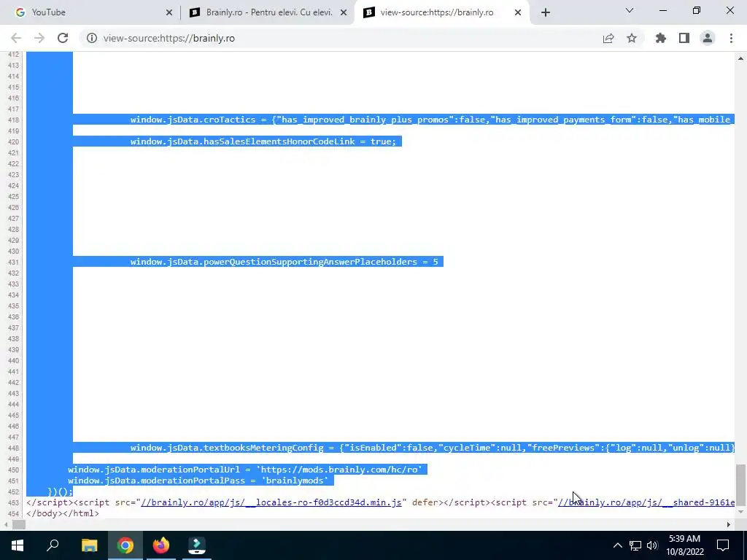The width and height of the screenshot is (747, 560).
Task: Open a new browser tab
Action: pyautogui.click(x=546, y=13)
